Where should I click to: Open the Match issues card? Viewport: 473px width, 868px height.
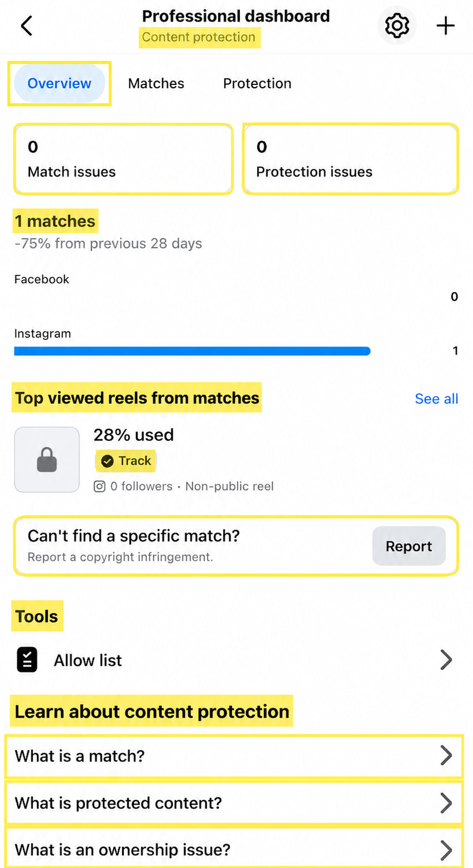[x=123, y=159]
